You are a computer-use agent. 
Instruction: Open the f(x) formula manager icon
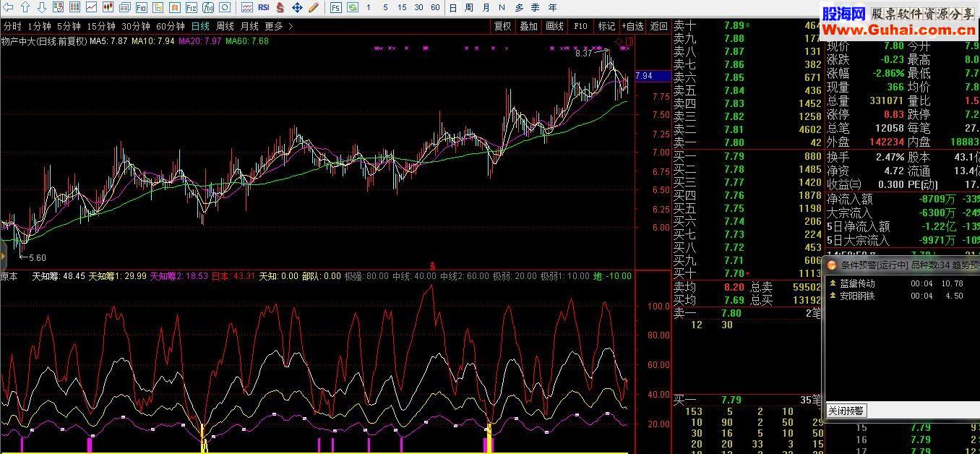(x=207, y=7)
